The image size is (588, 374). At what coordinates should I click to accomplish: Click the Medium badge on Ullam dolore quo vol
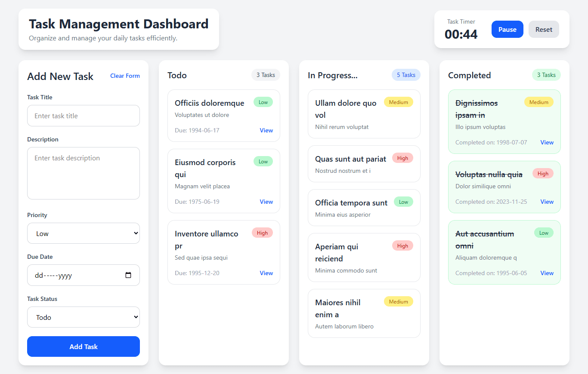[x=399, y=102]
